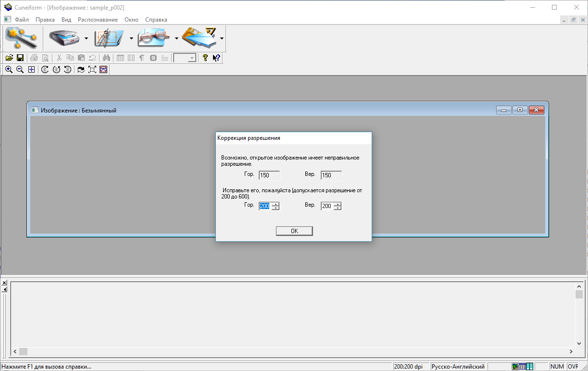Click the paragraph mark icon

pos(142,58)
